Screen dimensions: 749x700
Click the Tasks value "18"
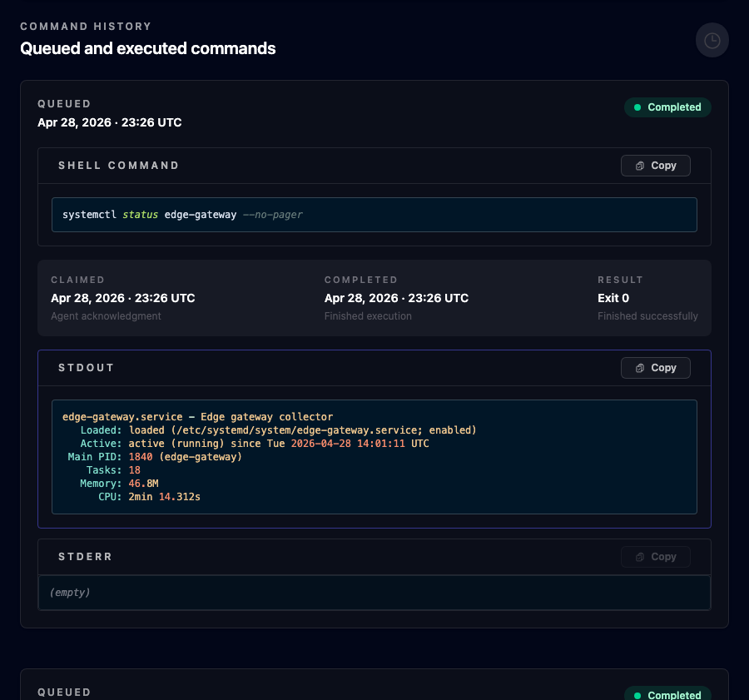point(135,470)
